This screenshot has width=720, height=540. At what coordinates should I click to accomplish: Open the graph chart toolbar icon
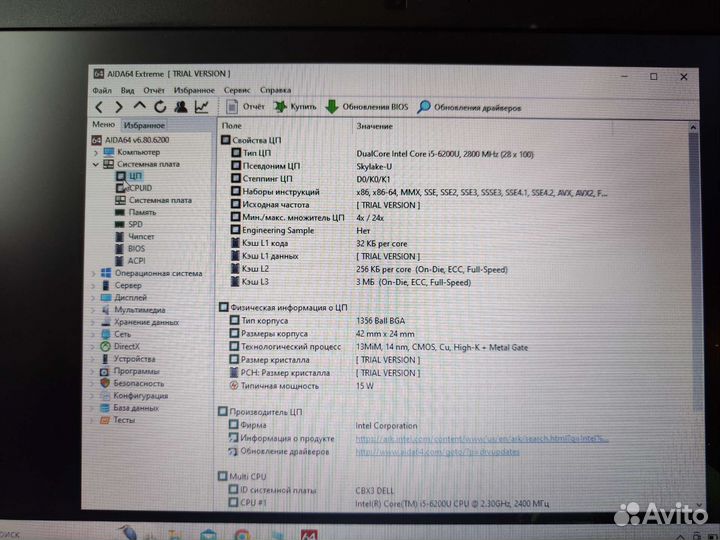pyautogui.click(x=202, y=107)
